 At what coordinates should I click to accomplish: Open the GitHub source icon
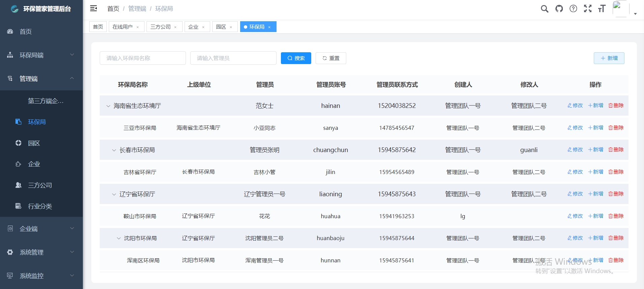pos(559,9)
